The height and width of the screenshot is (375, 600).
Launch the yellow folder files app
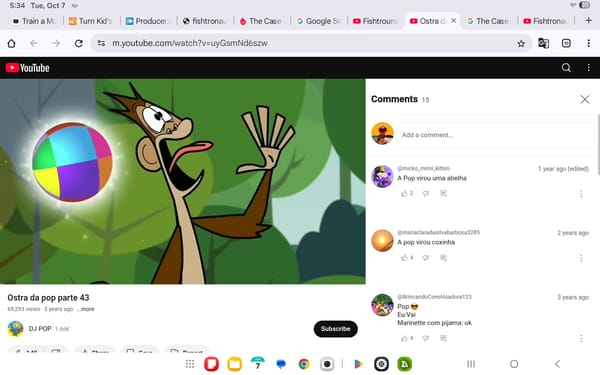[235, 364]
